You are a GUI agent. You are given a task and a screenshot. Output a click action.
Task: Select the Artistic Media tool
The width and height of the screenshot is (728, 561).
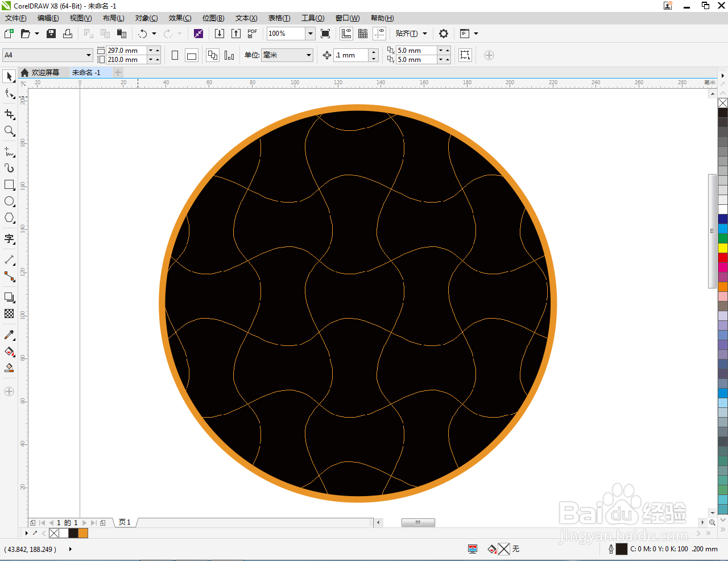[9, 168]
